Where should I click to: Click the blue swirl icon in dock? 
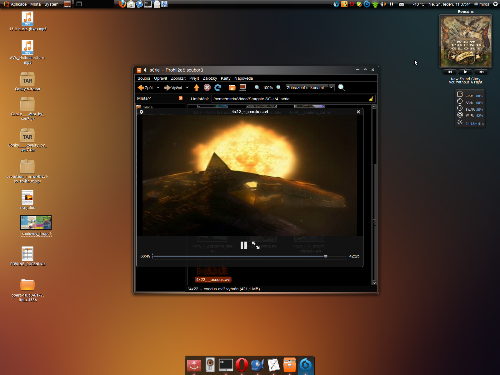(306, 365)
